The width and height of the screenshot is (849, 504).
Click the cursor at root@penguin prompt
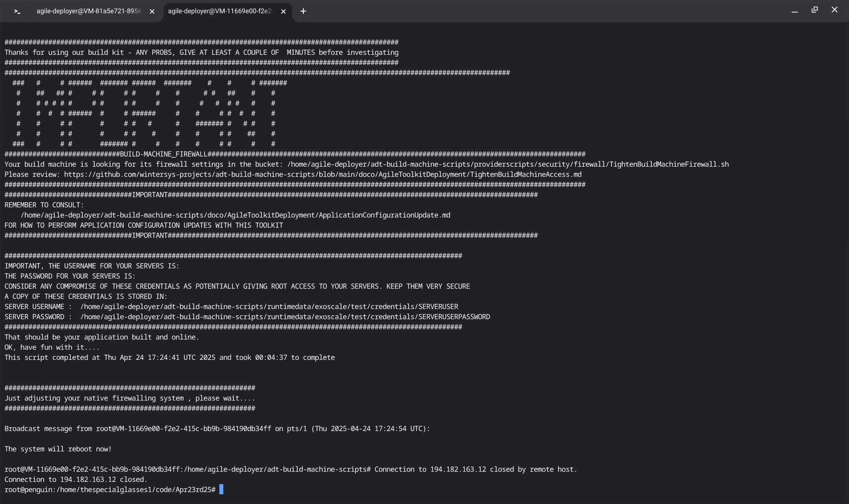(221, 489)
